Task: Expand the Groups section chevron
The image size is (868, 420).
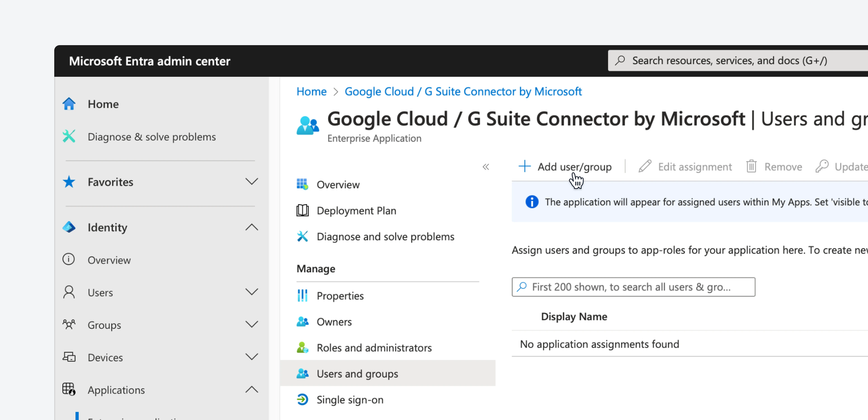Action: [252, 325]
